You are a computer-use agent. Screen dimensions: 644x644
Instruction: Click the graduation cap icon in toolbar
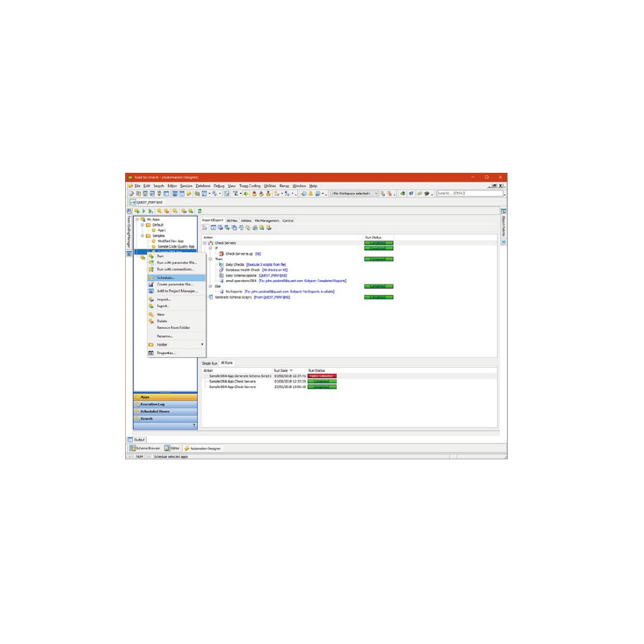tap(427, 193)
